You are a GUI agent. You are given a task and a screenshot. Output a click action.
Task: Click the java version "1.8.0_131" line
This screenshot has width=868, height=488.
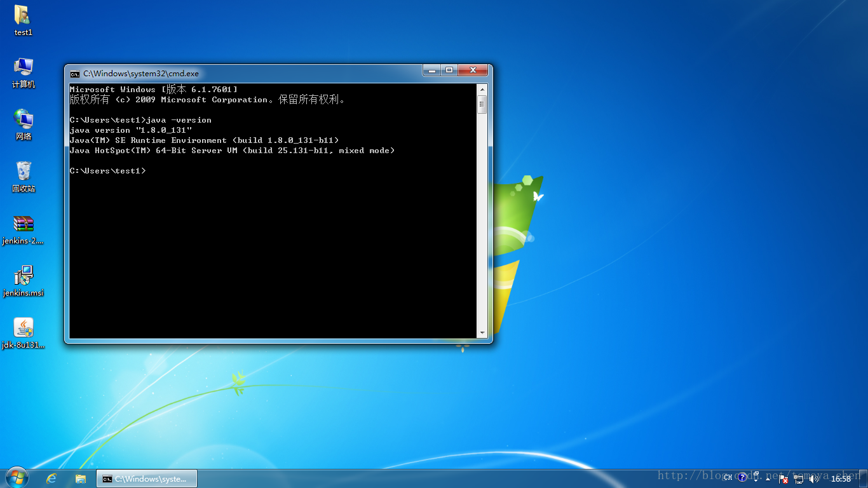pos(131,130)
